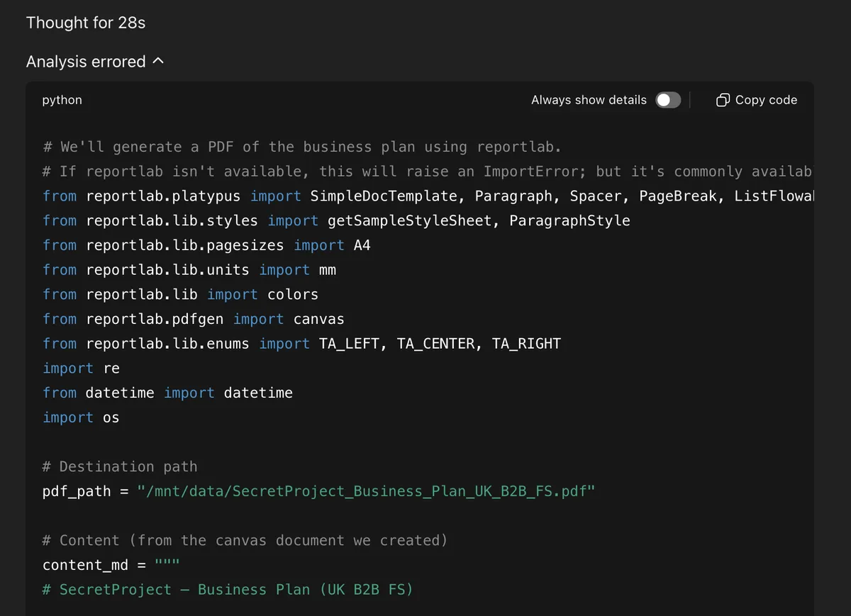Click the from datetime import datetime line
Image resolution: width=851 pixels, height=616 pixels.
coord(167,393)
